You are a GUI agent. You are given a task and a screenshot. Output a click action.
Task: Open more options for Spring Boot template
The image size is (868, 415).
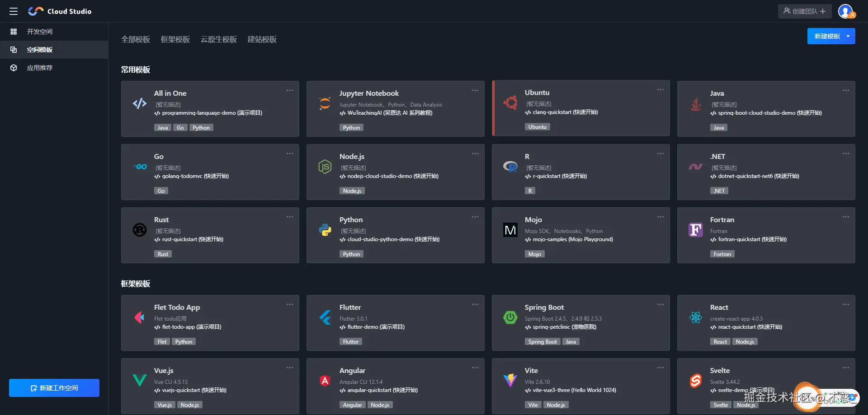pyautogui.click(x=660, y=304)
